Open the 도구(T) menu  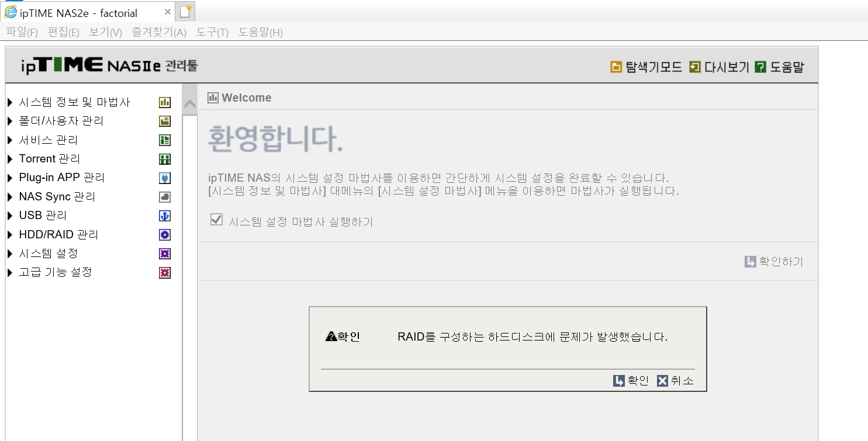212,32
